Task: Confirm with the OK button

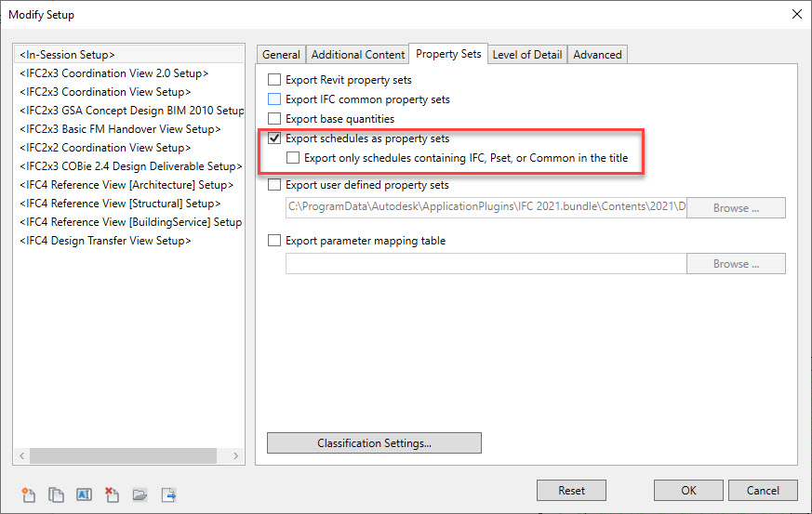Action: tap(688, 491)
